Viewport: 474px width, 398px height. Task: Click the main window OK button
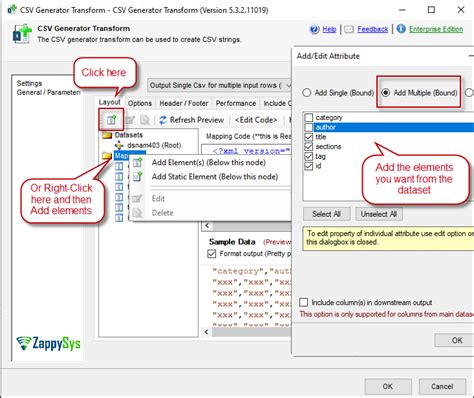click(388, 386)
